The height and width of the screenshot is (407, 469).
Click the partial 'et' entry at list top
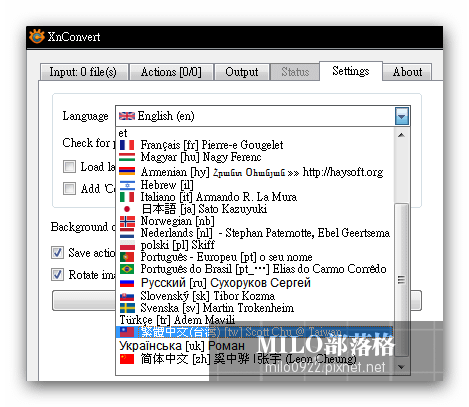pyautogui.click(x=255, y=133)
